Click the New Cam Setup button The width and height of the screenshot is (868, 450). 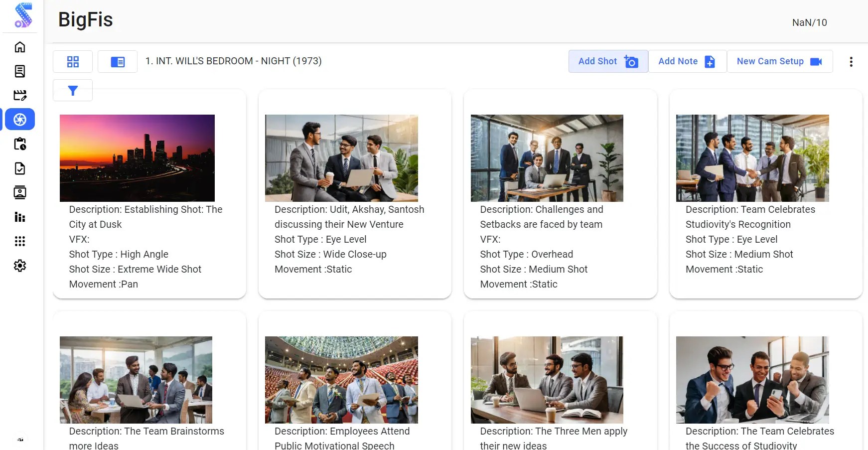(x=779, y=61)
